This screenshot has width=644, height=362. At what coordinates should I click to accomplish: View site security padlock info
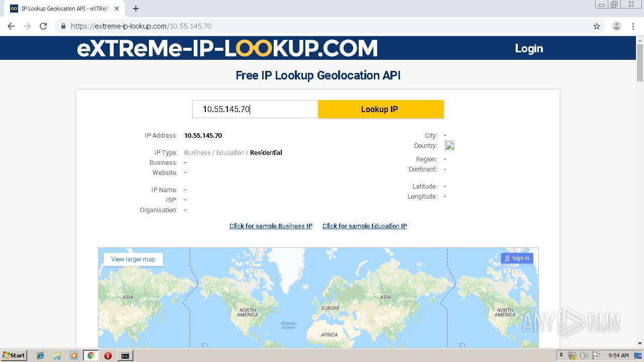click(63, 26)
